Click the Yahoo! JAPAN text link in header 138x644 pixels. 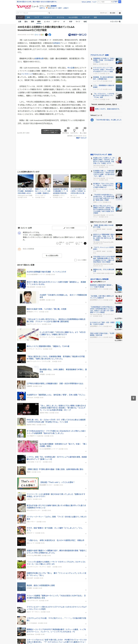(x=86, y=2)
